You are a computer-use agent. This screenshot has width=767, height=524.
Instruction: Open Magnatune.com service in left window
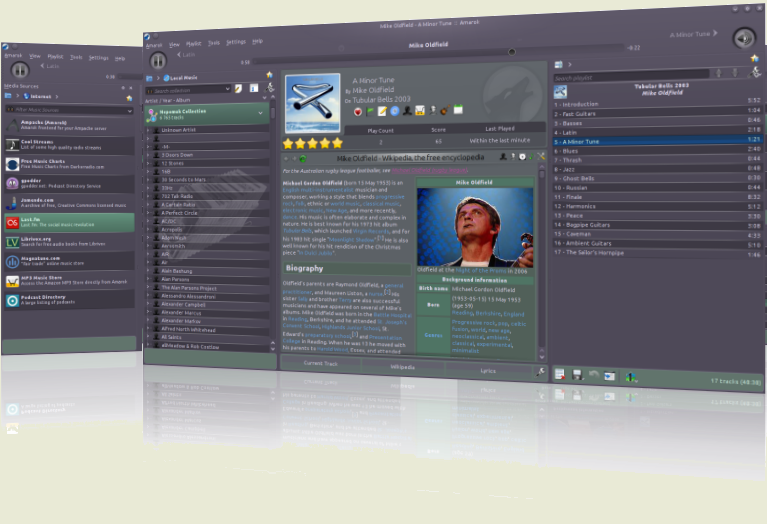(x=69, y=261)
